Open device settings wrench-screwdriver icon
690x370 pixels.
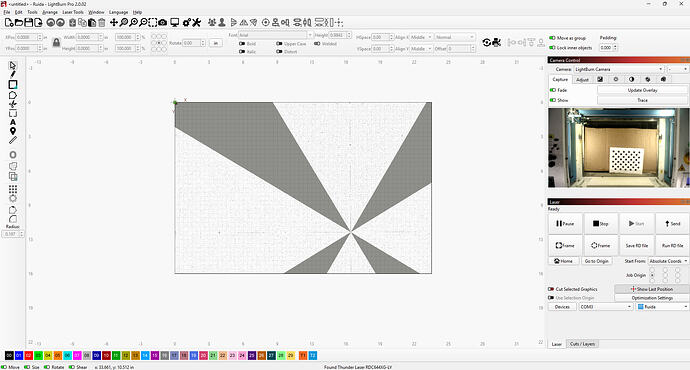click(x=196, y=22)
